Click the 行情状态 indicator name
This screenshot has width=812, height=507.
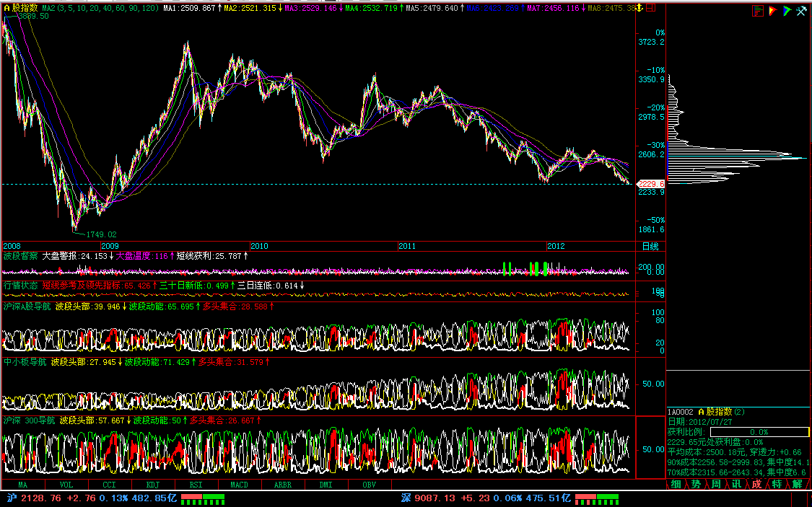point(21,285)
